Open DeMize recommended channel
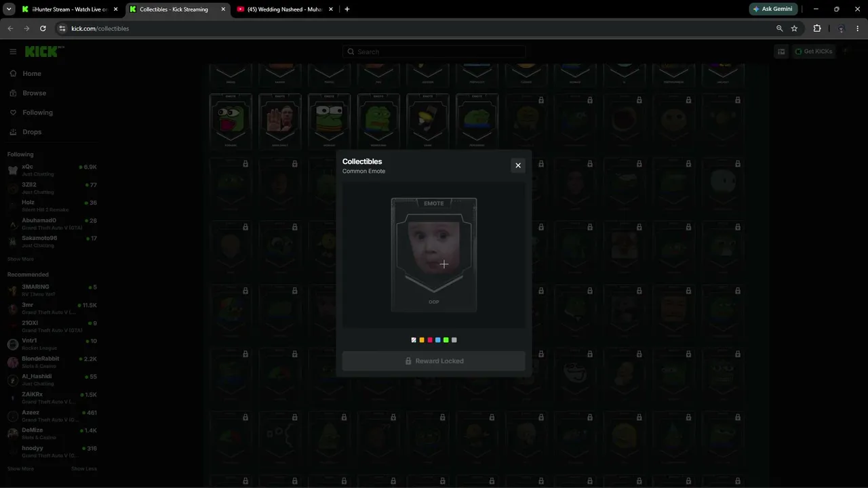868x488 pixels. 52,433
